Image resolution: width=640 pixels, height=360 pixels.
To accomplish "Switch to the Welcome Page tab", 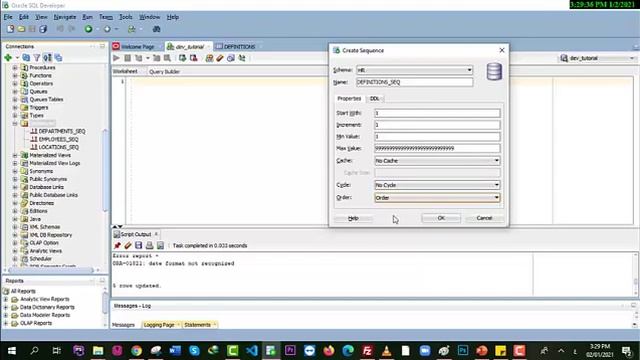I will 138,47.
